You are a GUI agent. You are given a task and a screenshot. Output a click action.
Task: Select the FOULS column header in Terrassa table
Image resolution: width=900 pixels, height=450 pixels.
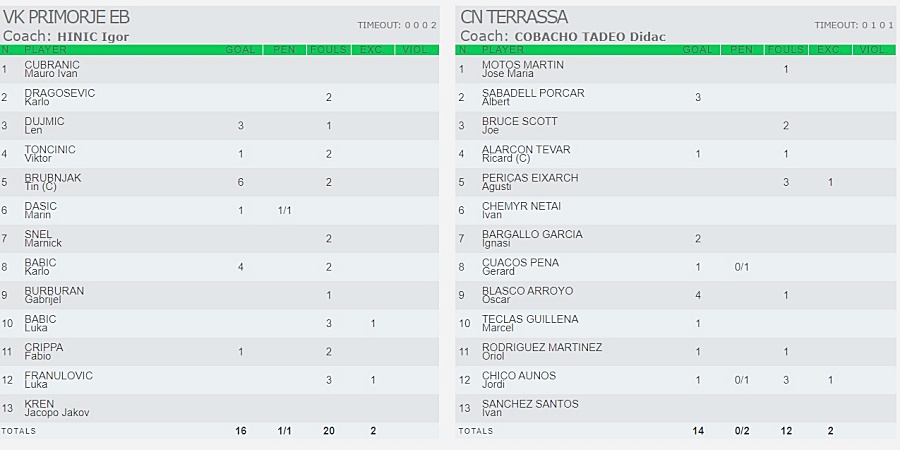[786, 50]
